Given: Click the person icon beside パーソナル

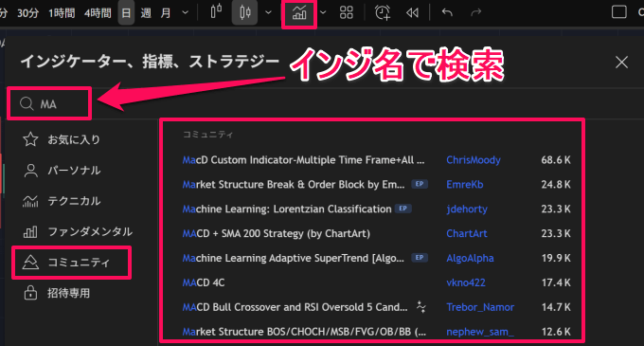Looking at the screenshot, I should (x=30, y=170).
